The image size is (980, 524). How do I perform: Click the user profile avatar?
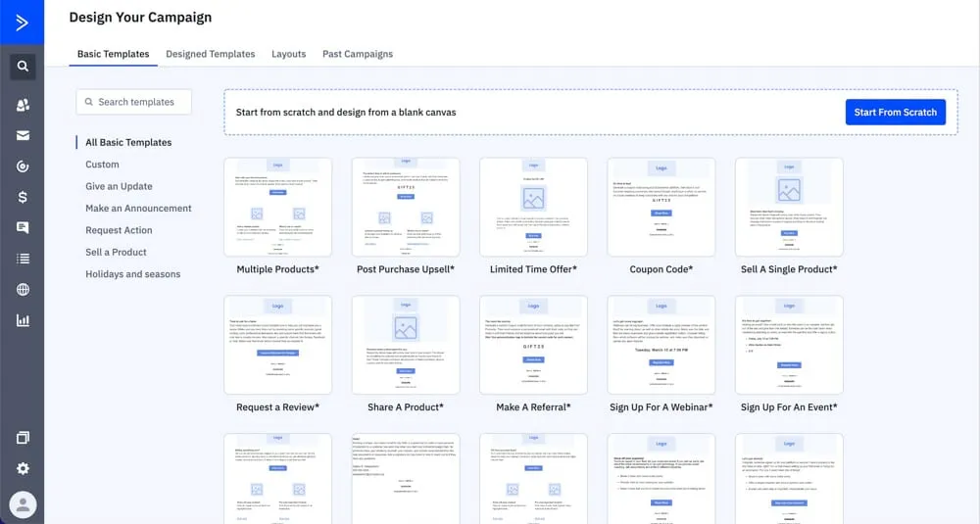tap(23, 504)
